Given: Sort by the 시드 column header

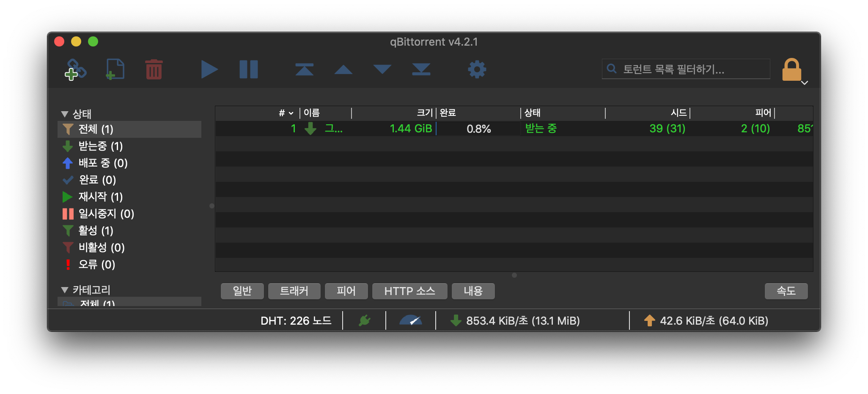Looking at the screenshot, I should pos(648,113).
